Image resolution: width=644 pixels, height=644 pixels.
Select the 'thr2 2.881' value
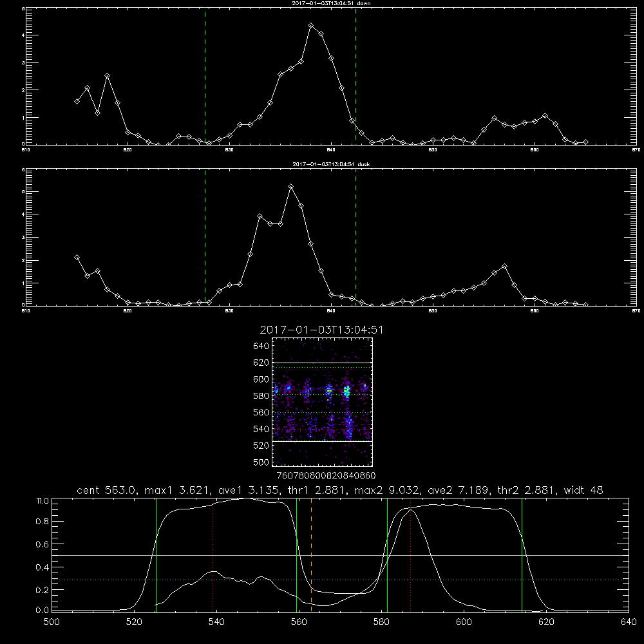pyautogui.click(x=526, y=490)
